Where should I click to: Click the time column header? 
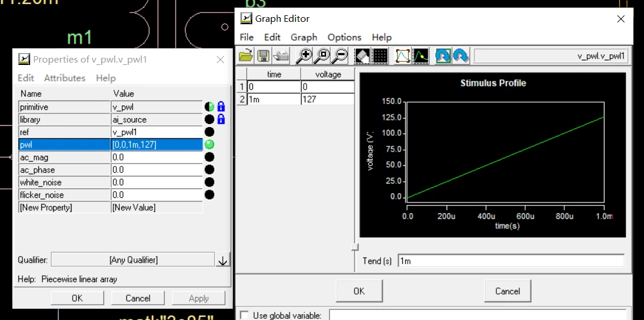pos(274,74)
